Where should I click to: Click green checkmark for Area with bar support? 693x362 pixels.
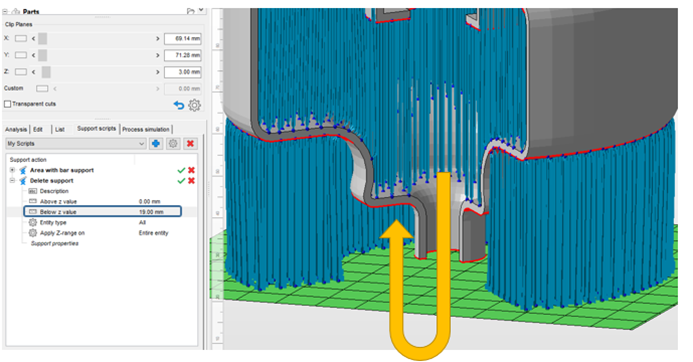(181, 170)
